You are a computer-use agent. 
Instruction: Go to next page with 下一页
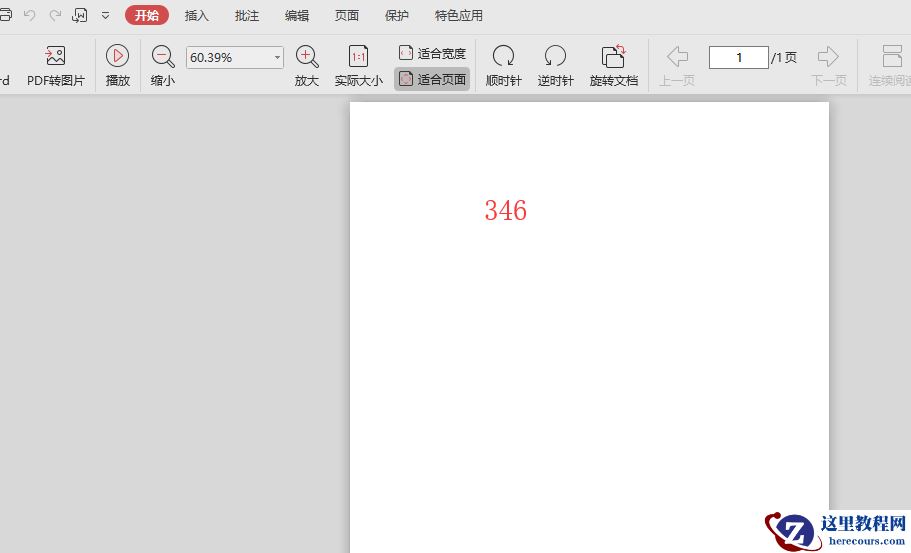828,66
